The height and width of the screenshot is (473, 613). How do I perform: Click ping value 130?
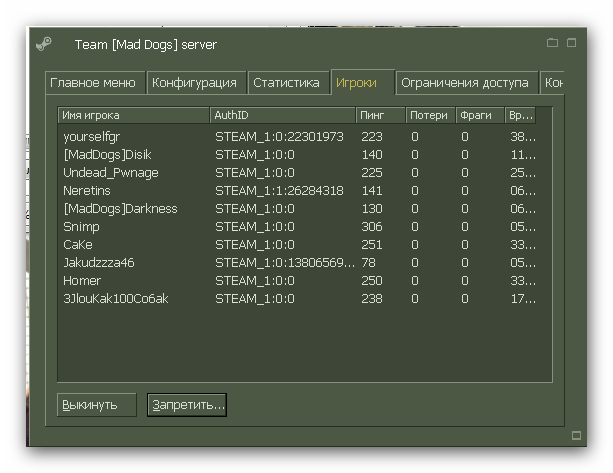372,208
